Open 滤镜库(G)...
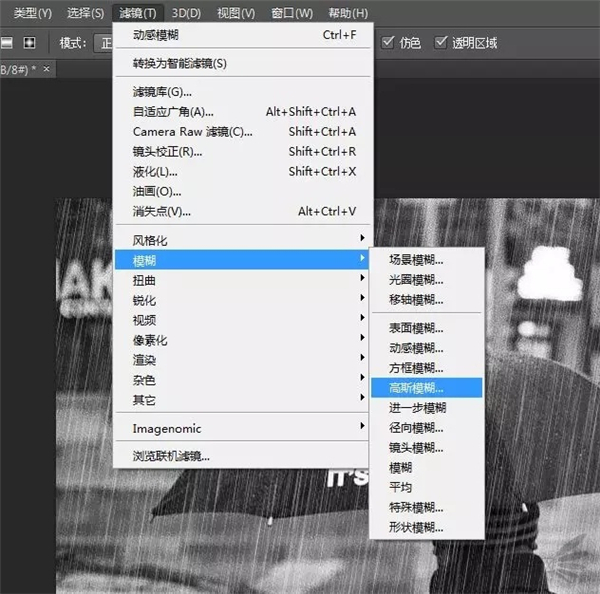The height and width of the screenshot is (594, 600). tap(243, 92)
